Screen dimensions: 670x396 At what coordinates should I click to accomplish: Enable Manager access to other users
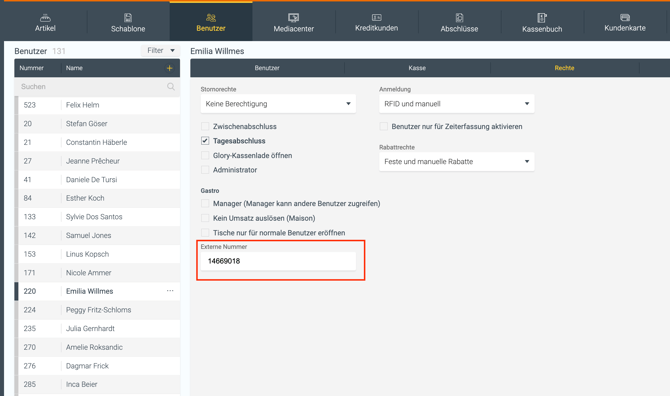point(205,203)
